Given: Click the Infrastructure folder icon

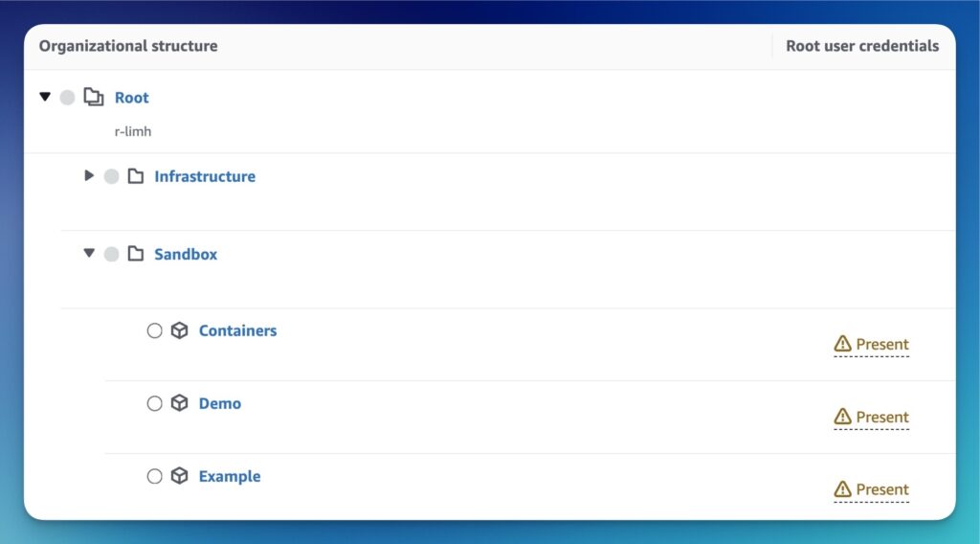Looking at the screenshot, I should coord(136,175).
